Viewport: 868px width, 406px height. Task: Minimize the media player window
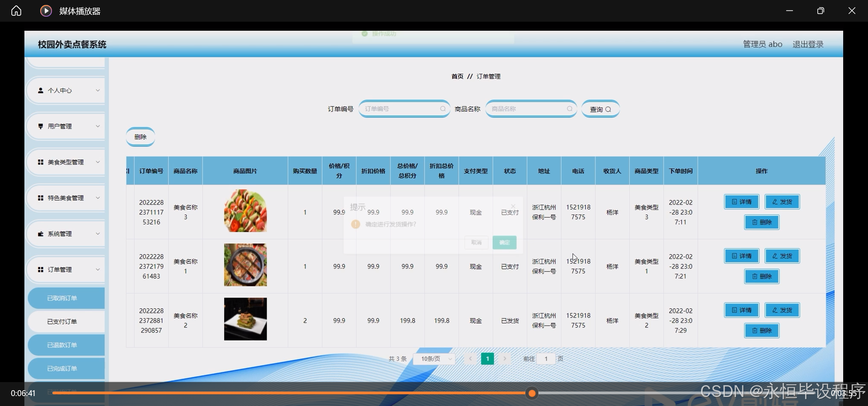pos(789,11)
